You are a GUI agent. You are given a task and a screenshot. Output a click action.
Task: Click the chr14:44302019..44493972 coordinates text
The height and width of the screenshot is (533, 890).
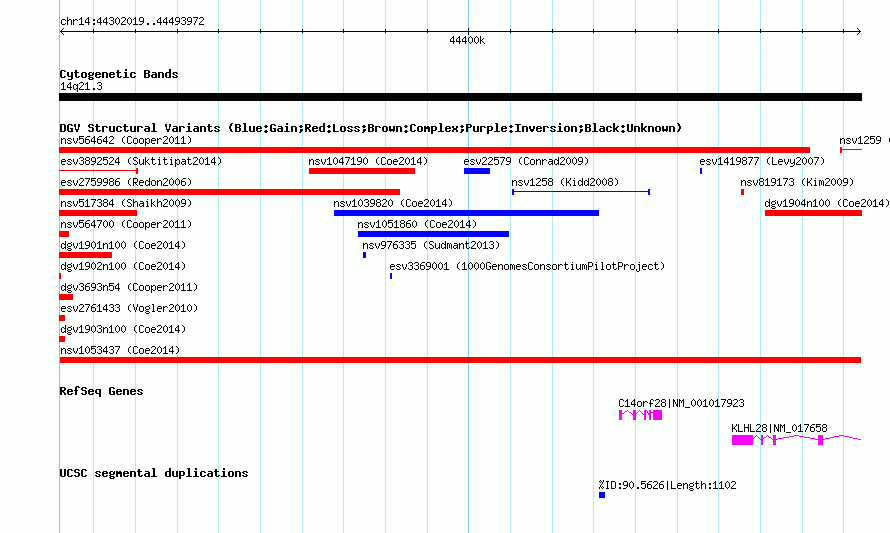click(x=132, y=21)
